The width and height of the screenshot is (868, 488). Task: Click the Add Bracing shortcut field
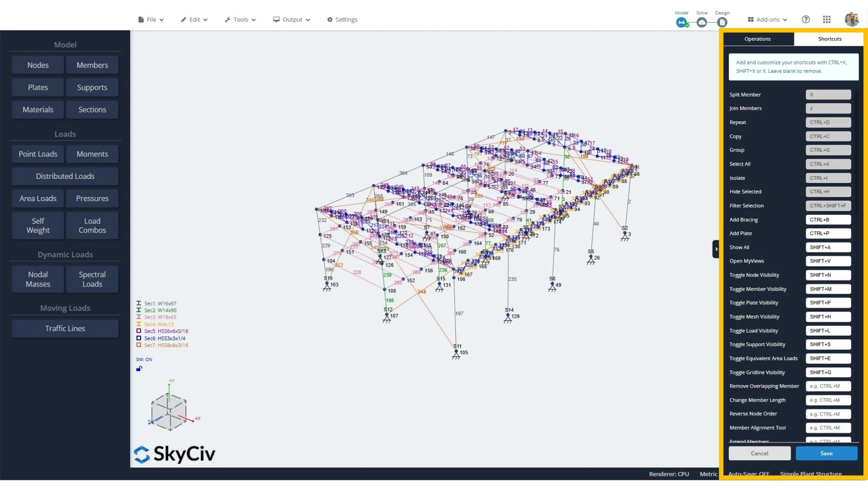(x=828, y=220)
